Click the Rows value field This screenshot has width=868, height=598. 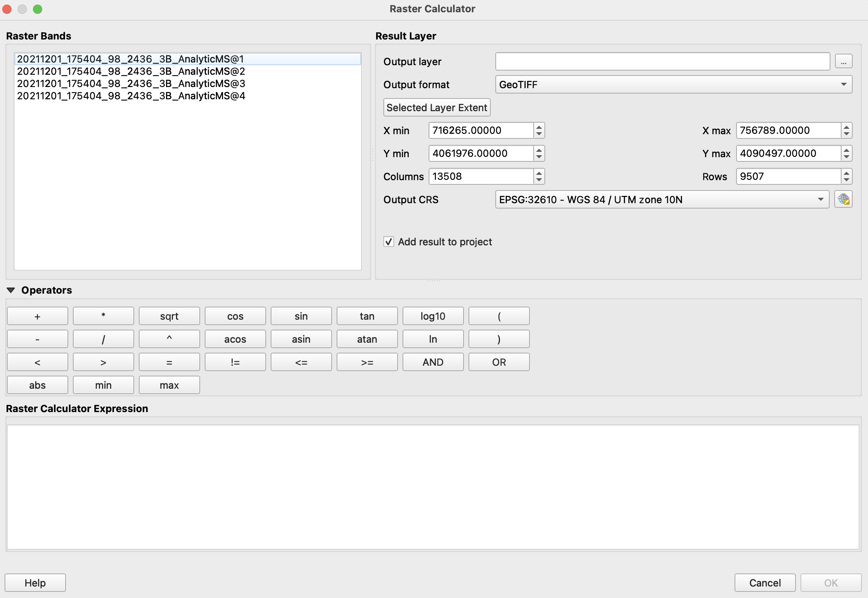pos(789,176)
